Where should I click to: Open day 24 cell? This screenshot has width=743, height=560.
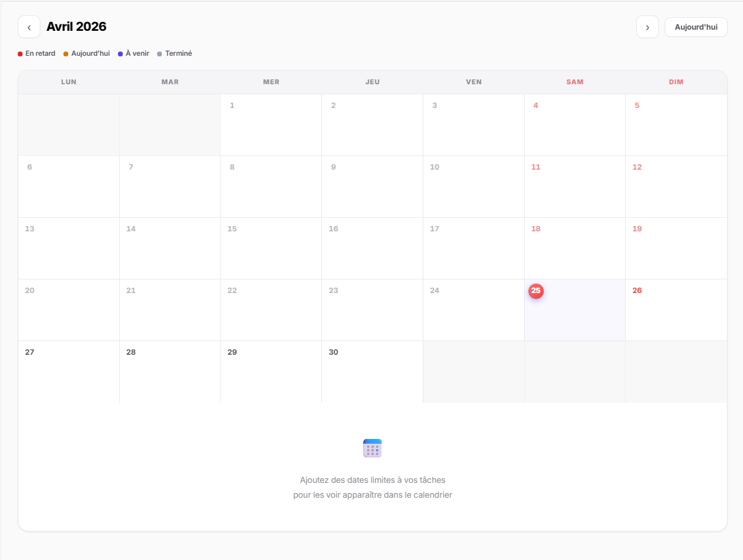(474, 310)
